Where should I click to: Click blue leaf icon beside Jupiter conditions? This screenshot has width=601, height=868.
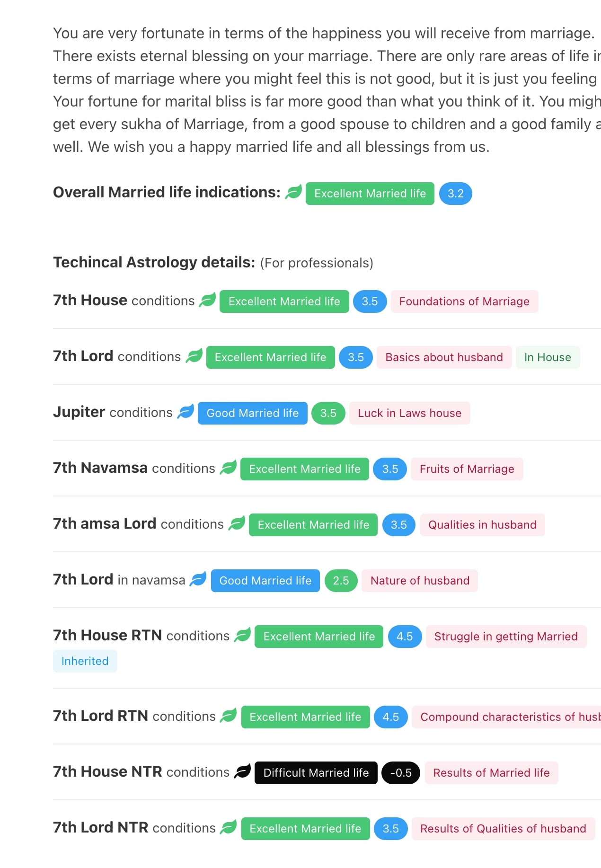[x=186, y=412]
